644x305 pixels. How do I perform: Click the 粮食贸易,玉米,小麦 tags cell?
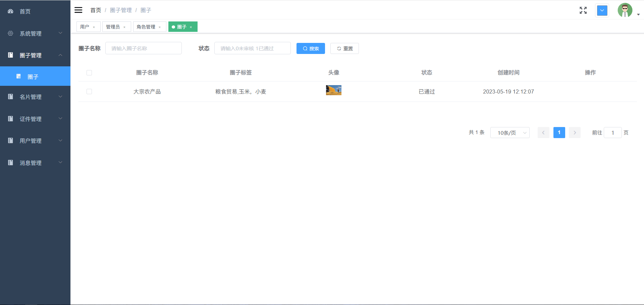[x=241, y=91]
